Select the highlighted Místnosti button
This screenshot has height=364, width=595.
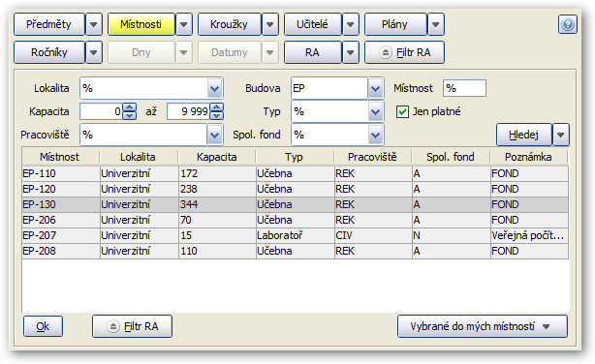point(141,24)
